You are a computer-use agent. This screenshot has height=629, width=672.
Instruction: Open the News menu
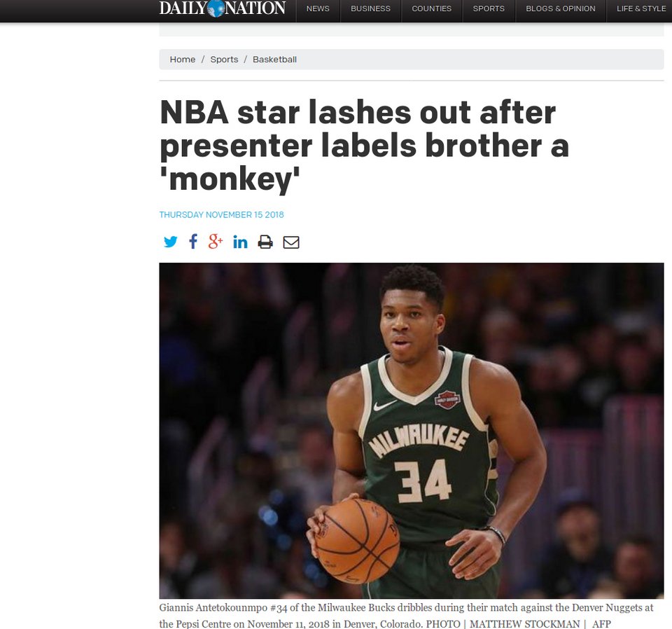click(318, 8)
